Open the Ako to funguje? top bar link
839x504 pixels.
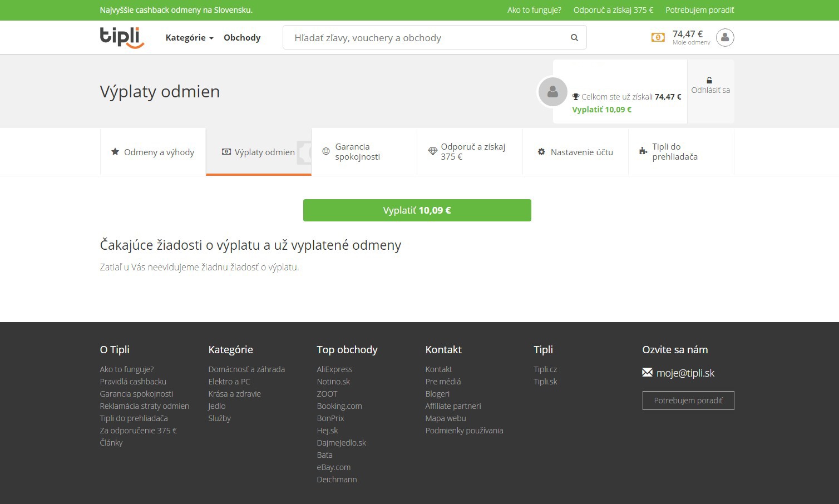tap(534, 10)
